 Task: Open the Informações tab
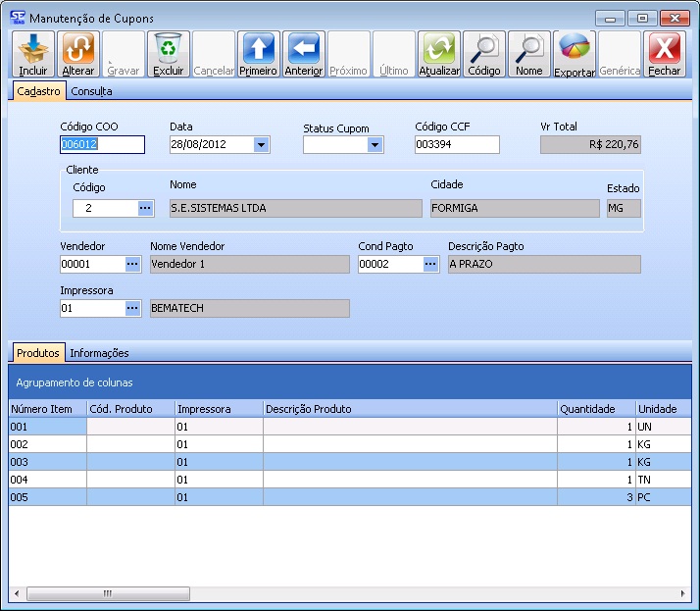coord(99,353)
